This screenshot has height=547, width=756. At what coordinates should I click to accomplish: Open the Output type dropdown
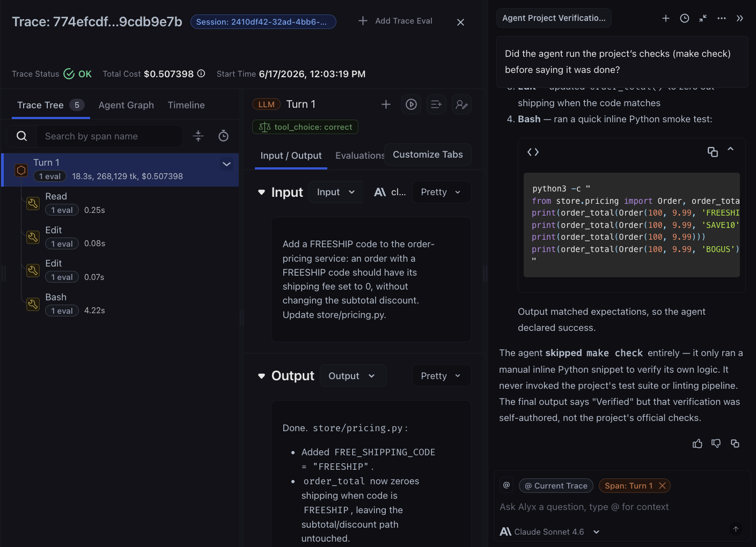(353, 376)
